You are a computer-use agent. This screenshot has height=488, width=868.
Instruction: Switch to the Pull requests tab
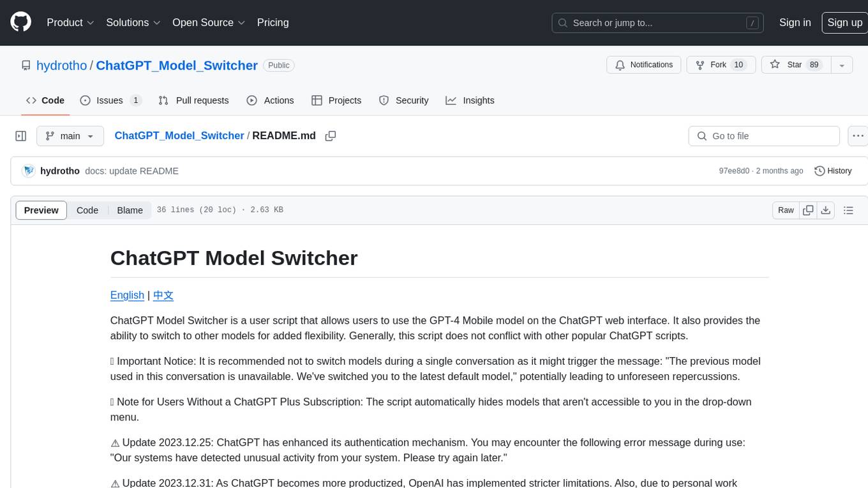(193, 100)
